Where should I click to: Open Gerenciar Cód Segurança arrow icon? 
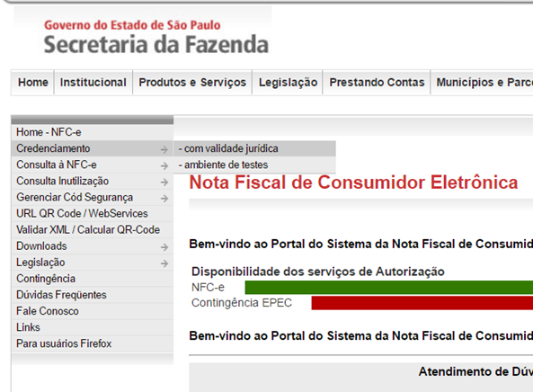tap(164, 198)
